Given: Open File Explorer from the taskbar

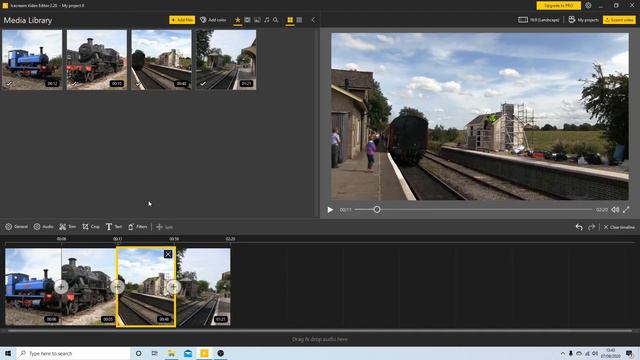Looking at the screenshot, I should point(171,353).
